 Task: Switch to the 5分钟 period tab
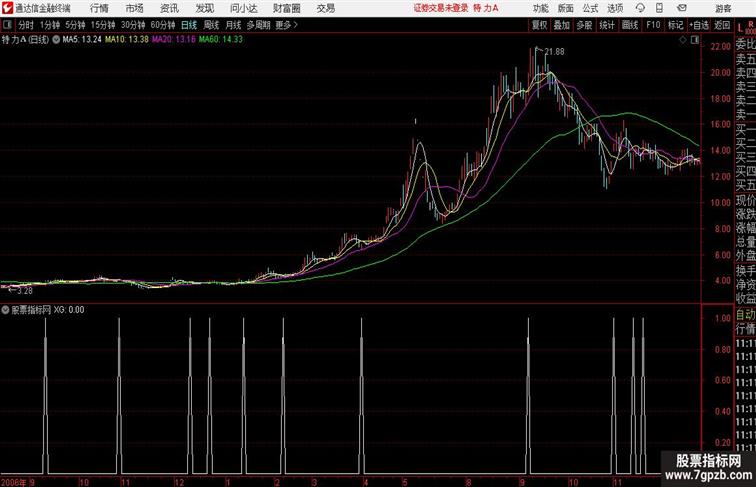tap(75, 25)
